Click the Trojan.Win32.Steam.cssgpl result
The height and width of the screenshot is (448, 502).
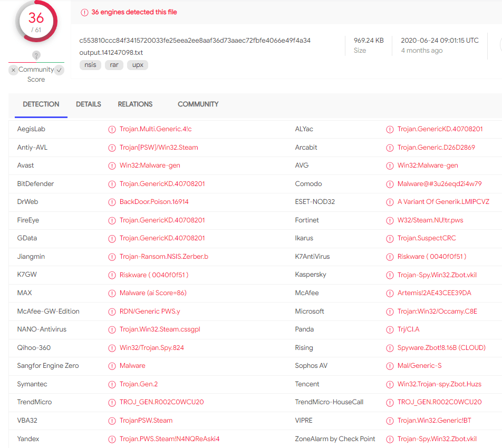[x=160, y=329]
